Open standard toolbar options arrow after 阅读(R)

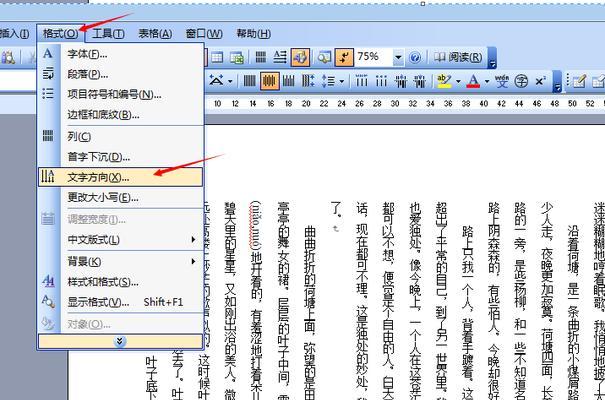click(x=492, y=58)
